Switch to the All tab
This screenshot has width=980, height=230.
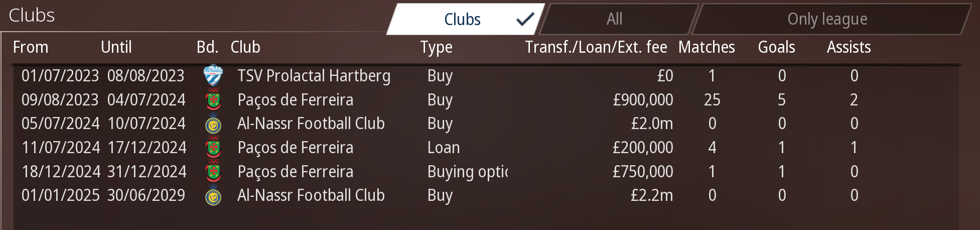tap(614, 20)
